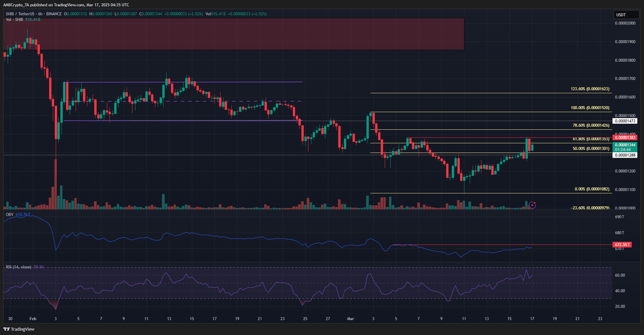
Task: Click the 78.60% Fibonacci retracement label
Action: coord(590,125)
